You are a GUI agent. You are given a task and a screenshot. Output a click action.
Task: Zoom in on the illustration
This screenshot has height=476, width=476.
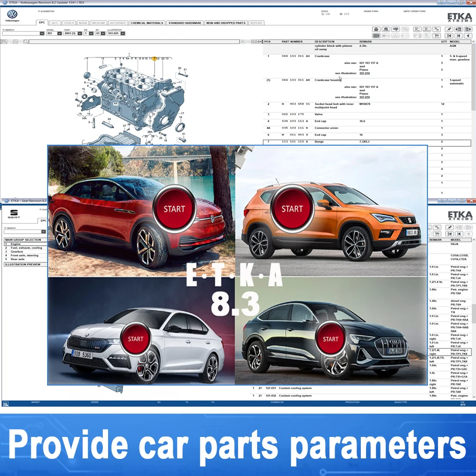[x=5, y=41]
